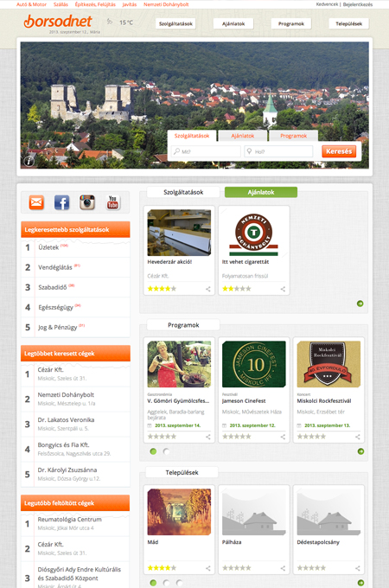Open the Bejelentkezés login link

(358, 4)
